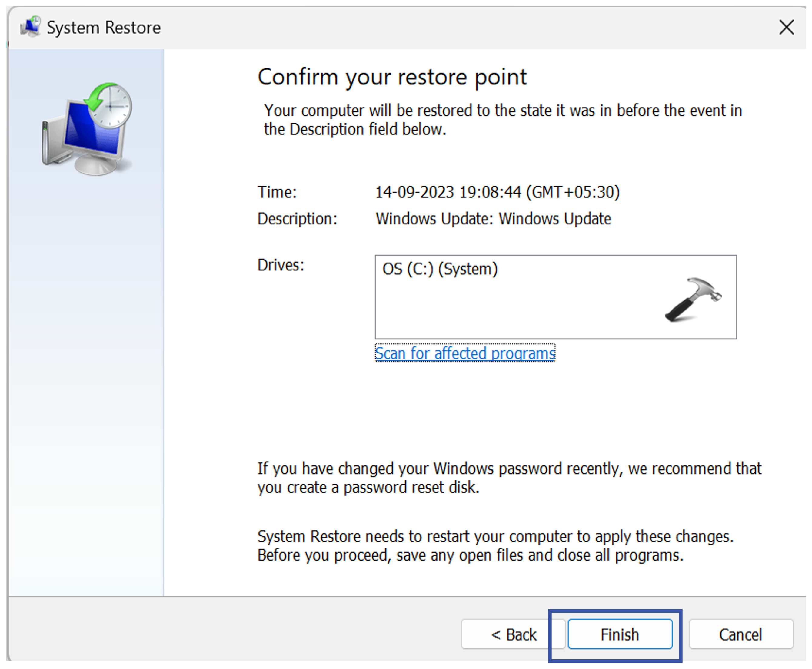The height and width of the screenshot is (669, 812).
Task: Select OS (C:) (System) drive entry
Action: click(x=440, y=269)
